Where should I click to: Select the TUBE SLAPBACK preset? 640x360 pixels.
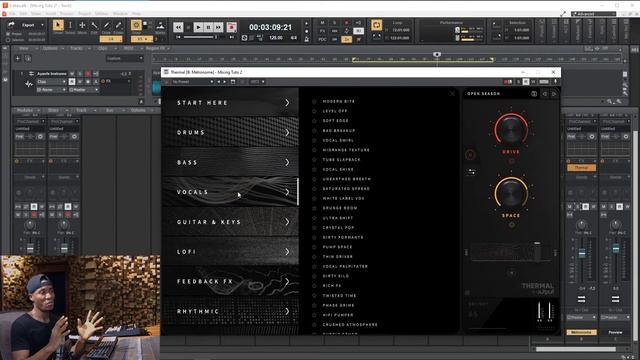pyautogui.click(x=341, y=160)
